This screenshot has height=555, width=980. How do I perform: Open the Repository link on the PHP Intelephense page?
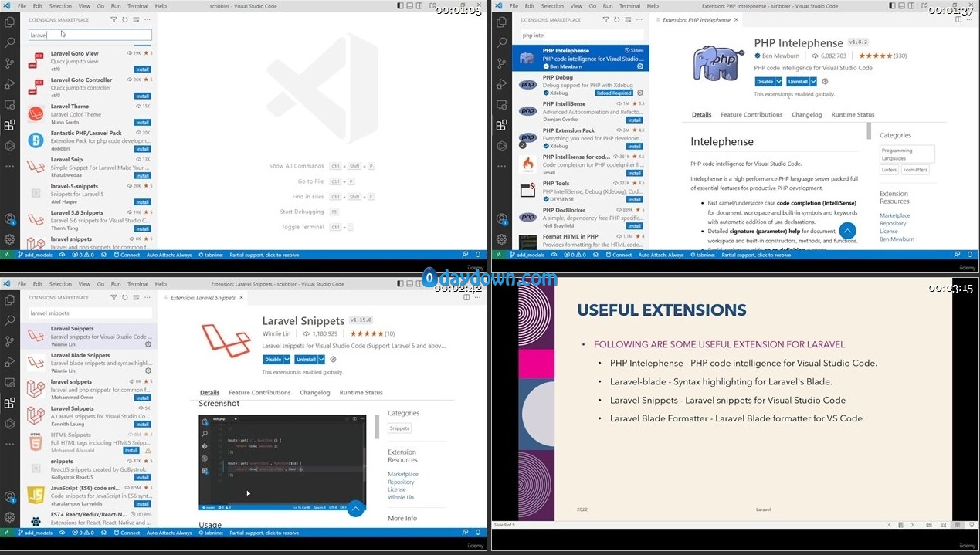[x=893, y=224]
